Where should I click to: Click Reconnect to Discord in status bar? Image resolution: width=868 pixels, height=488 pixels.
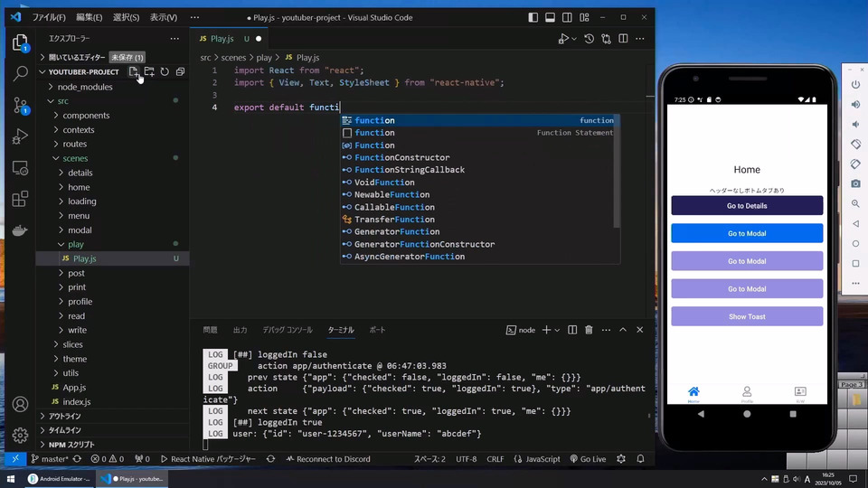pos(327,459)
